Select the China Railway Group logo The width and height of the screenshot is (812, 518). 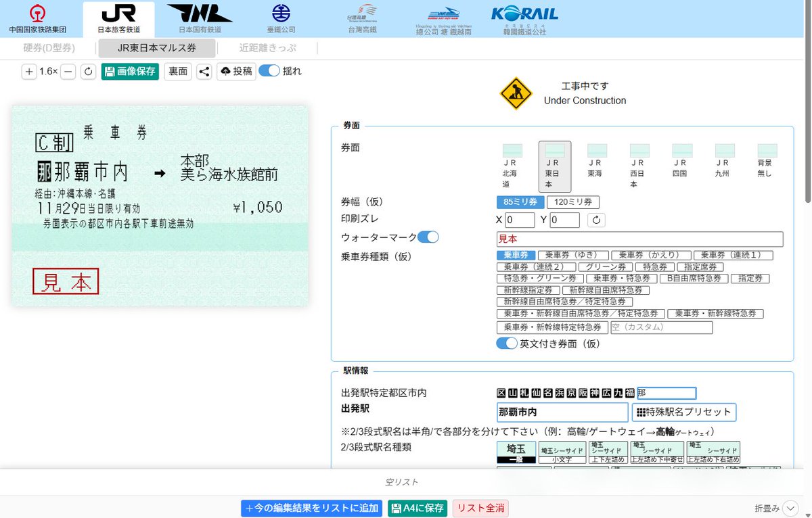pos(38,19)
